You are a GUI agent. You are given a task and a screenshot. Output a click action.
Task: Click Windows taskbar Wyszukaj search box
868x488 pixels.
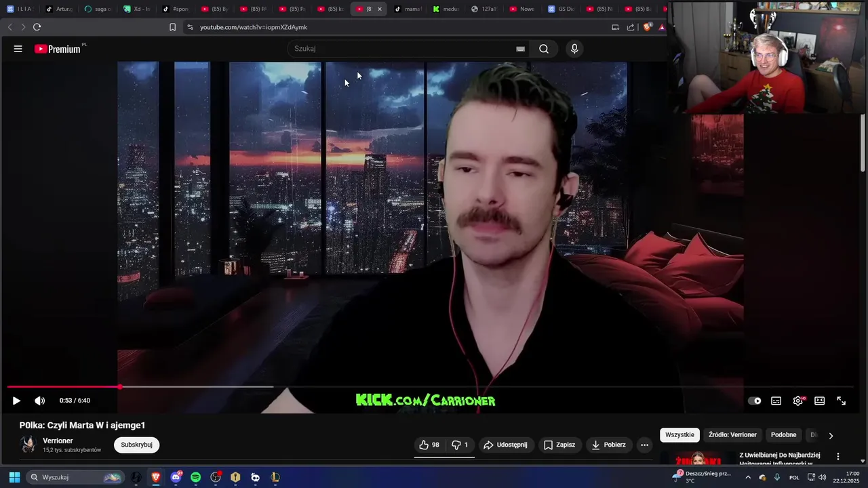(75, 477)
